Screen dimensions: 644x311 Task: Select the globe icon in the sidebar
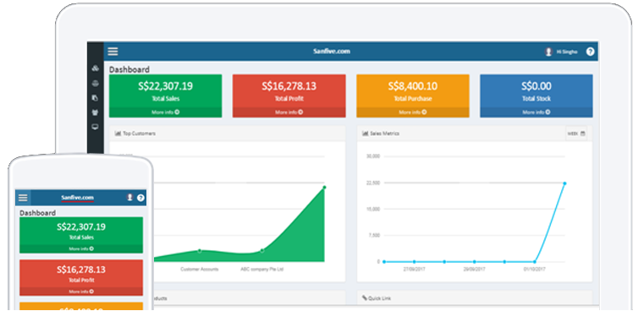[96, 84]
